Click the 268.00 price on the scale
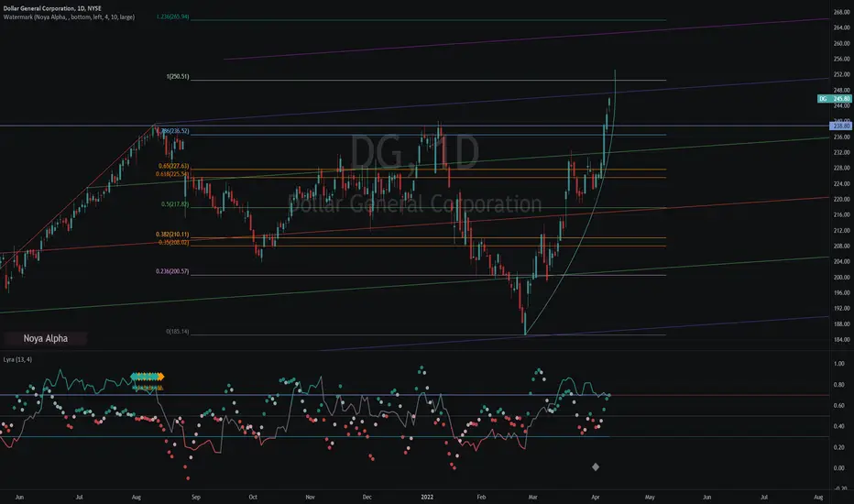The height and width of the screenshot is (504, 854). (x=841, y=12)
